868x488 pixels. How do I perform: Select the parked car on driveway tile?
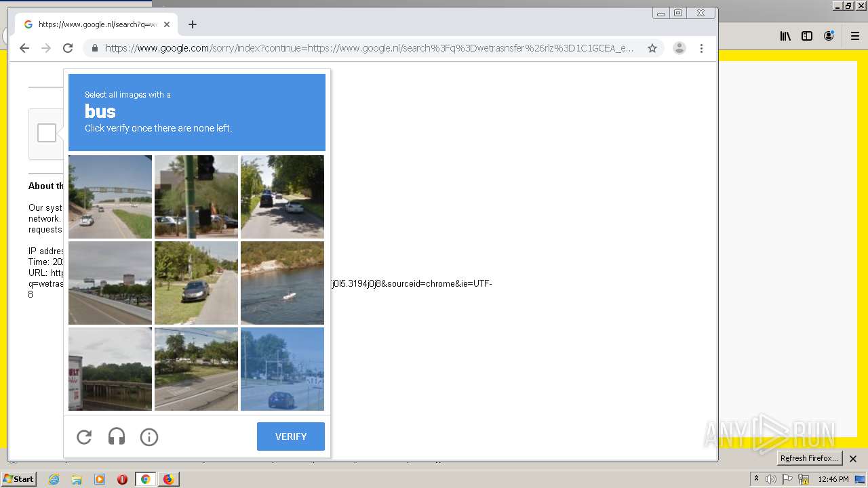point(196,283)
